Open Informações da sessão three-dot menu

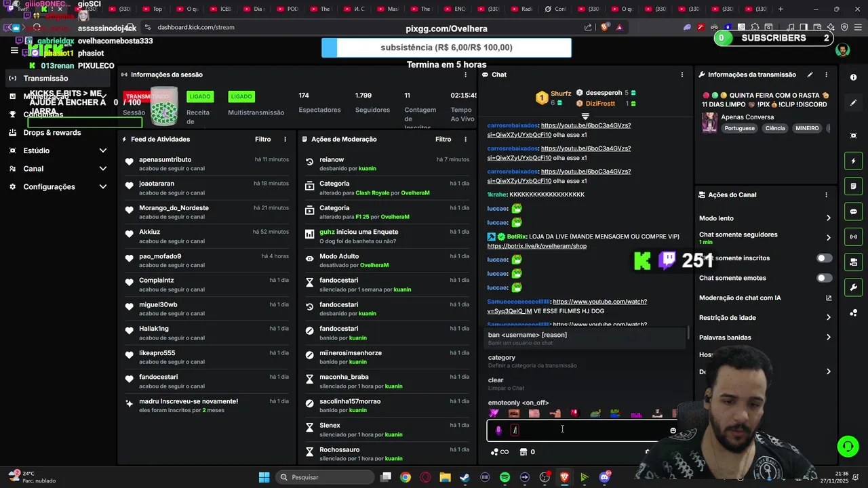(465, 75)
